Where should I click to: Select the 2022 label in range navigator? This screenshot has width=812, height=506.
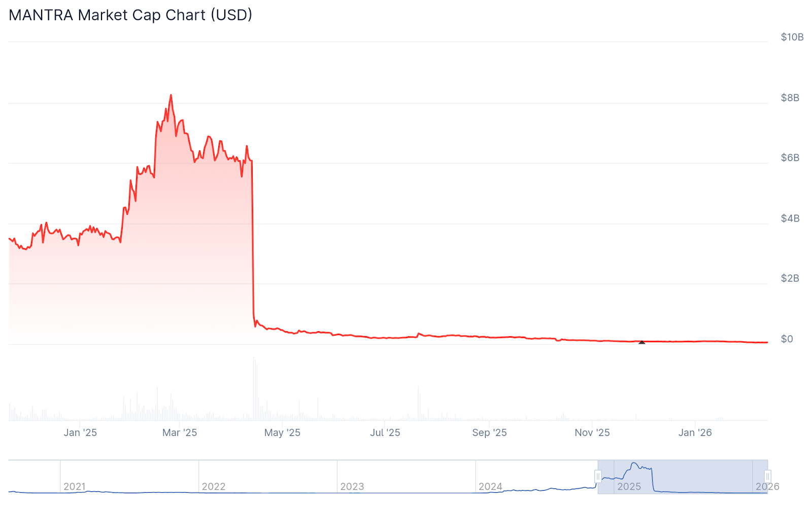pos(213,487)
